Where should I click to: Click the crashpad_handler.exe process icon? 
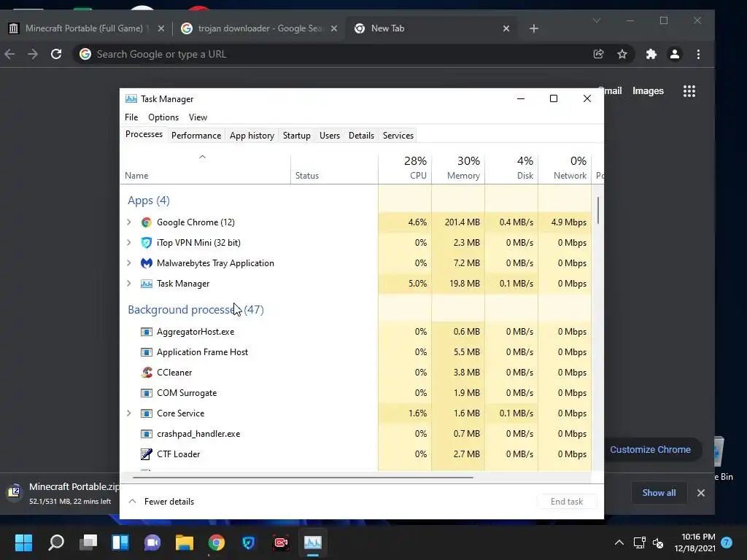(146, 435)
